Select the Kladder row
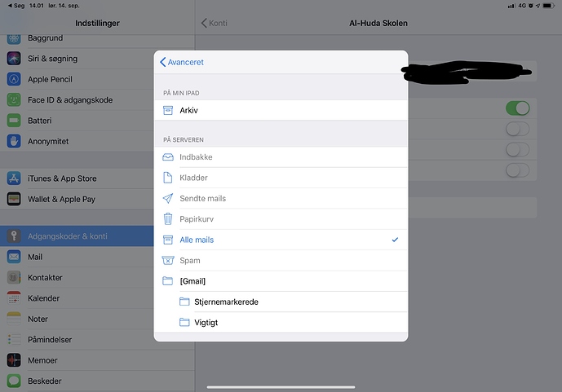 click(281, 178)
